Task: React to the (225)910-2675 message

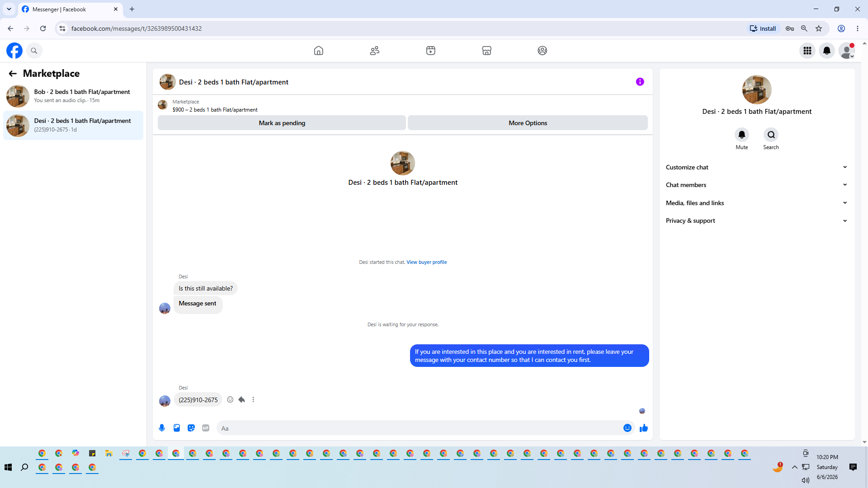Action: pyautogui.click(x=230, y=399)
